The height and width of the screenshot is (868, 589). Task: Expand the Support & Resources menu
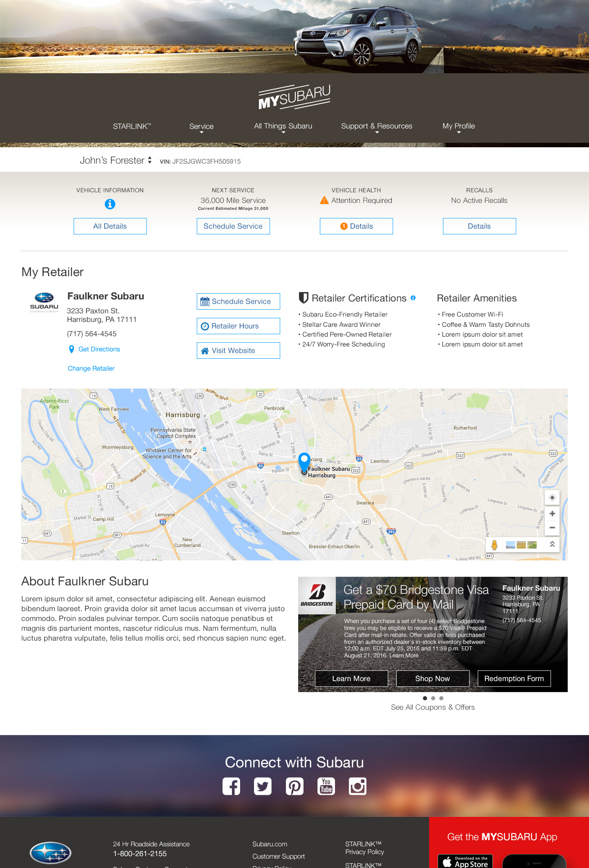click(377, 127)
